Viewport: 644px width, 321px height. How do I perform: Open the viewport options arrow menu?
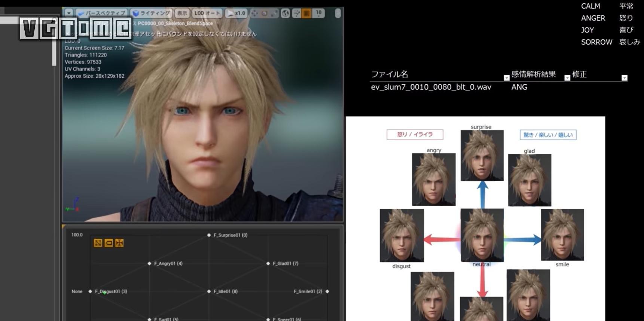coord(69,13)
